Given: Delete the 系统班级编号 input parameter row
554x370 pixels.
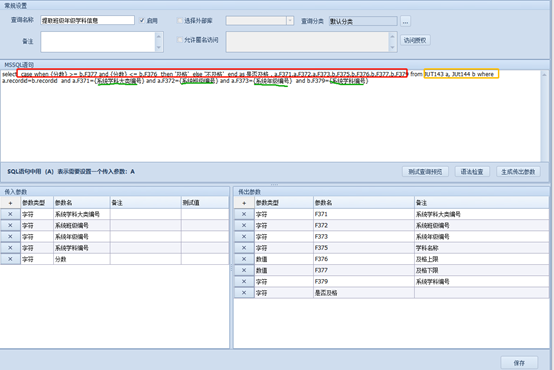Looking at the screenshot, I should coord(10,225).
